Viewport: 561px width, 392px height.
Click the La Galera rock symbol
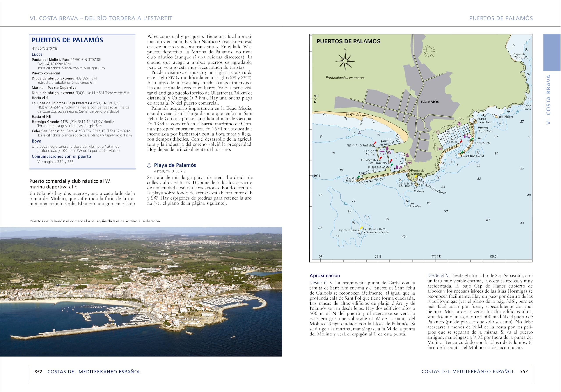click(x=417, y=184)
